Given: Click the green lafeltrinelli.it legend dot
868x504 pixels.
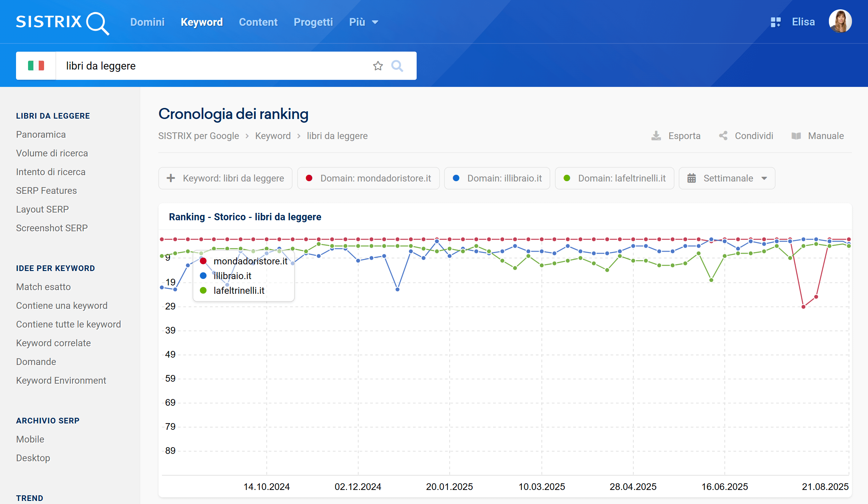Looking at the screenshot, I should pos(204,291).
